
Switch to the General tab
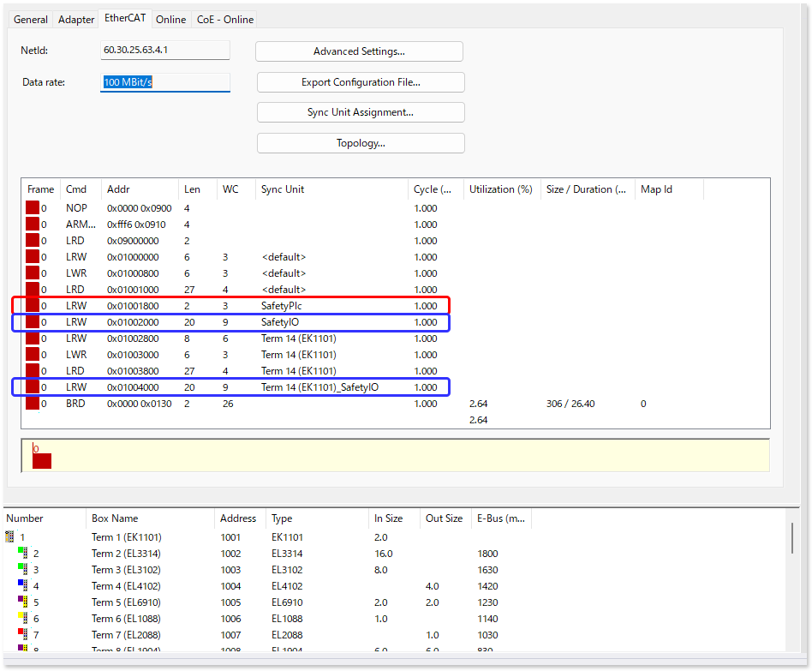coord(31,20)
